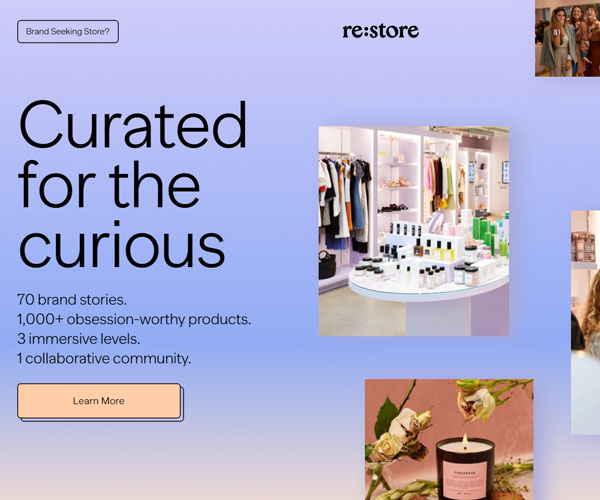Click the word "Curated" in the headline

coord(133,124)
